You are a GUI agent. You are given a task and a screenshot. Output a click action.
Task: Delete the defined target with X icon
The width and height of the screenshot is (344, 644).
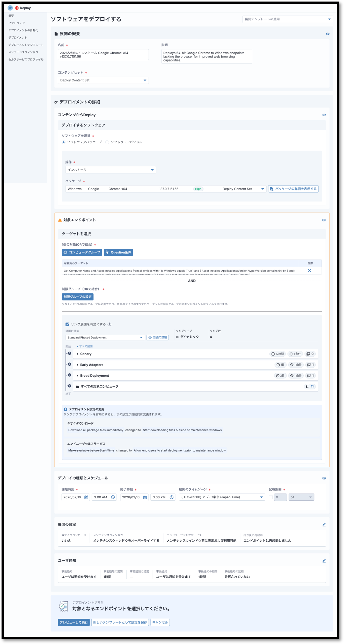tap(309, 270)
